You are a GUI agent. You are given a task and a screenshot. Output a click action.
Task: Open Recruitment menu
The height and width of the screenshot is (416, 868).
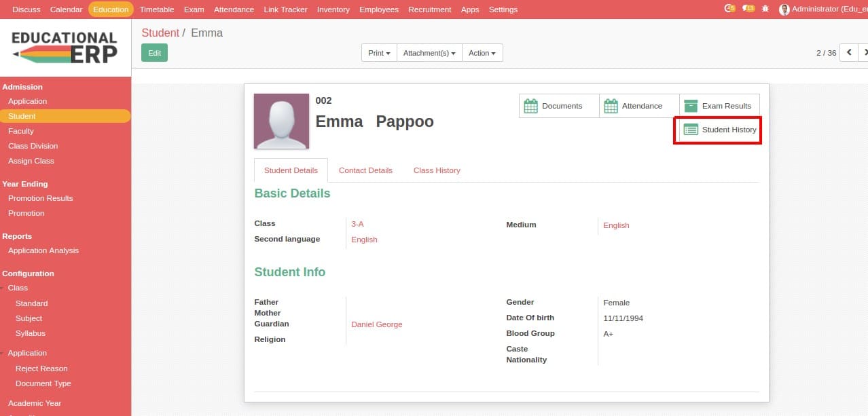(x=430, y=10)
